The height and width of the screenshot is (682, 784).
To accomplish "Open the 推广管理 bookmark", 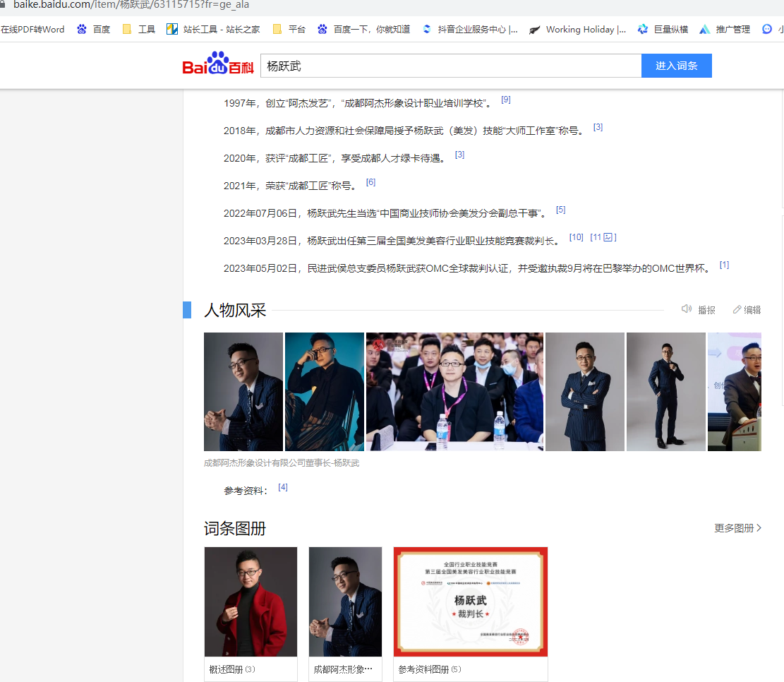I will tap(725, 29).
